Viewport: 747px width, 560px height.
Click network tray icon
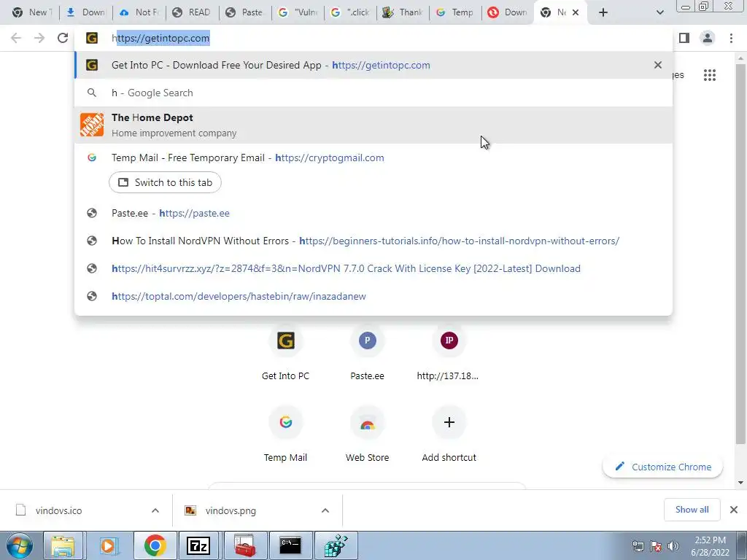638,546
